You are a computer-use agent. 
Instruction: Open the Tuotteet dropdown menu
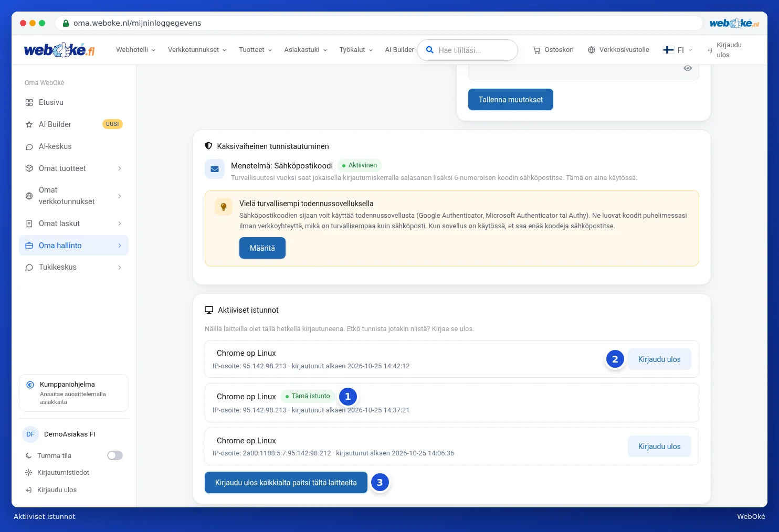pos(256,50)
